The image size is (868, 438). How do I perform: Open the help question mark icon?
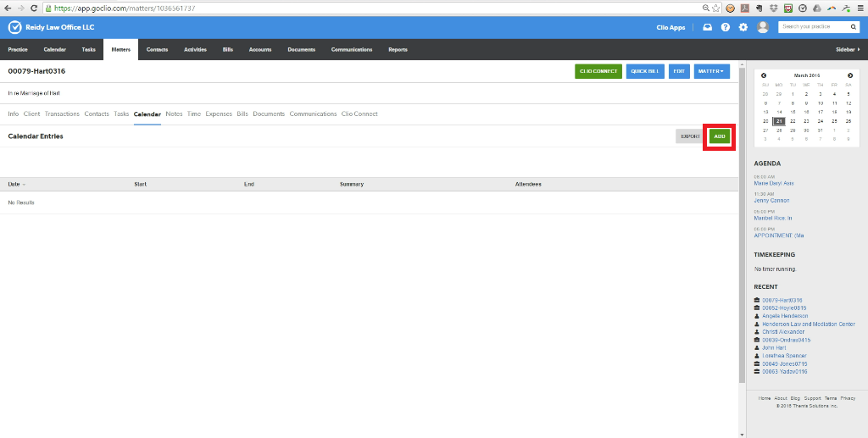pos(726,27)
